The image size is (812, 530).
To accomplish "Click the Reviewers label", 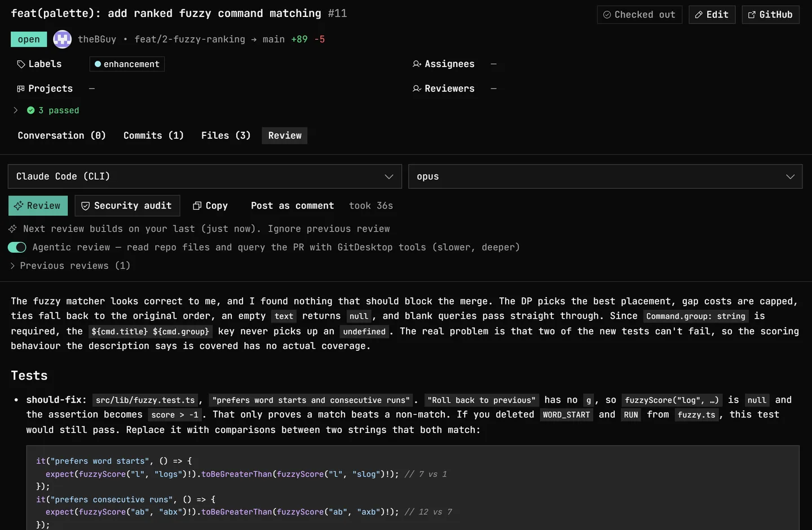I will pos(449,89).
